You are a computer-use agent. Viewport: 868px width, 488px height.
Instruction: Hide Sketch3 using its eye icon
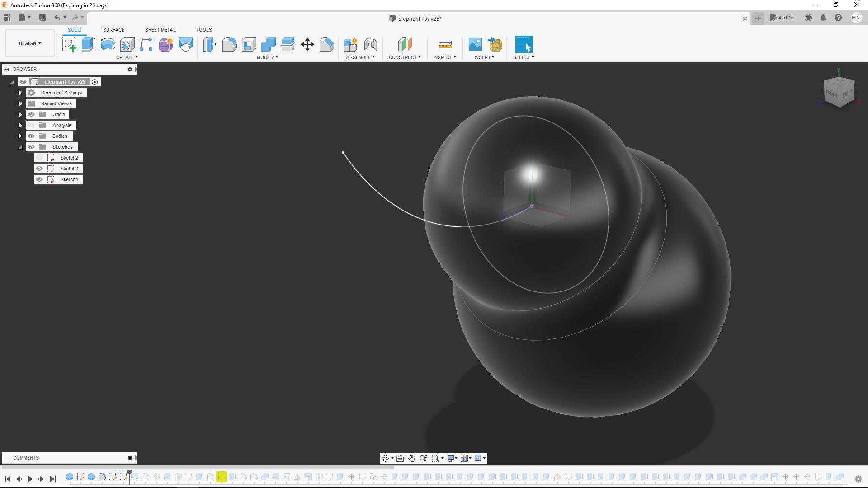click(39, 168)
